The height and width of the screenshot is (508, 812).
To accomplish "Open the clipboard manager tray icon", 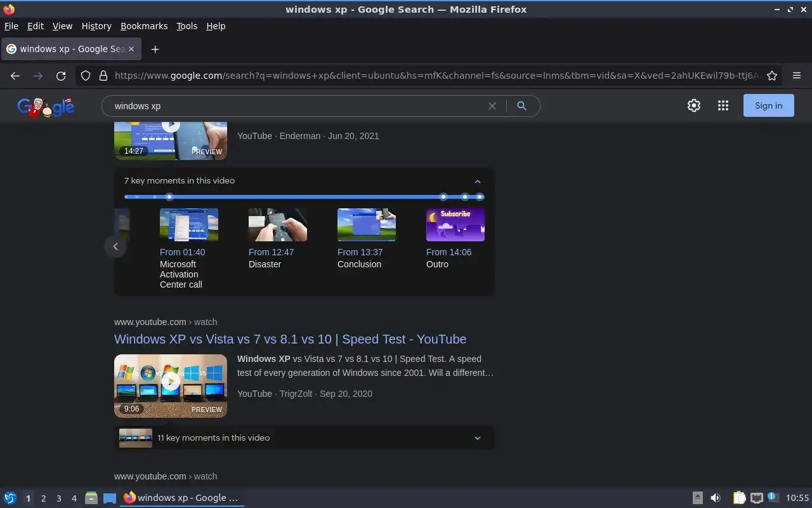I will point(739,498).
